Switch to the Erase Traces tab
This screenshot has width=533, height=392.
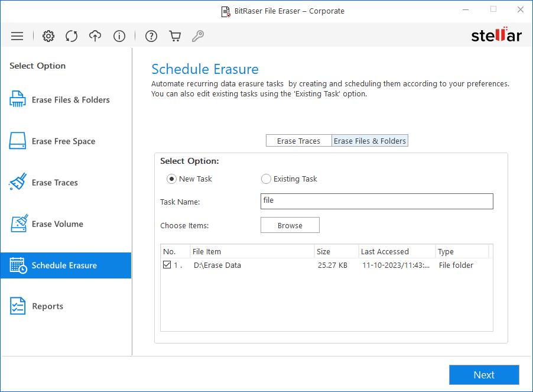pyautogui.click(x=299, y=141)
